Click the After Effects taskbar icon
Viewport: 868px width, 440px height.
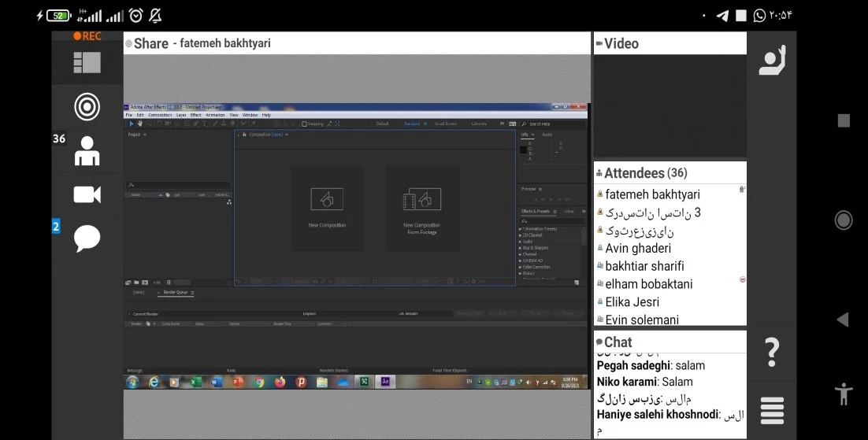[x=385, y=382]
